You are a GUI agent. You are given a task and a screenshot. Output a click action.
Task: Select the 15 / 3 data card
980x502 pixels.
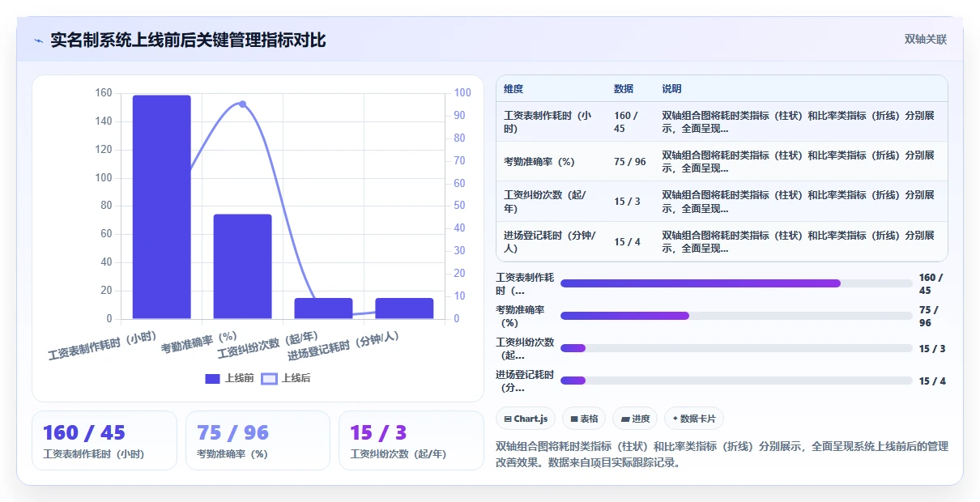point(411,440)
